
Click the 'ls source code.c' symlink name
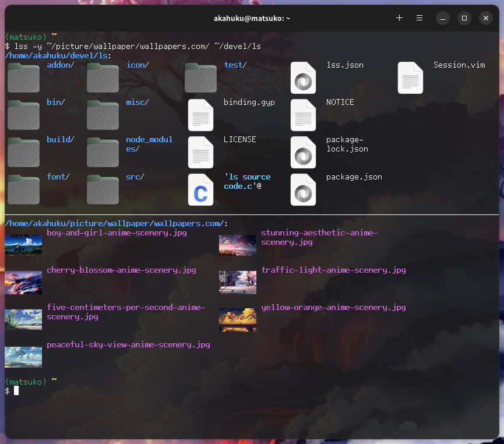coord(248,181)
